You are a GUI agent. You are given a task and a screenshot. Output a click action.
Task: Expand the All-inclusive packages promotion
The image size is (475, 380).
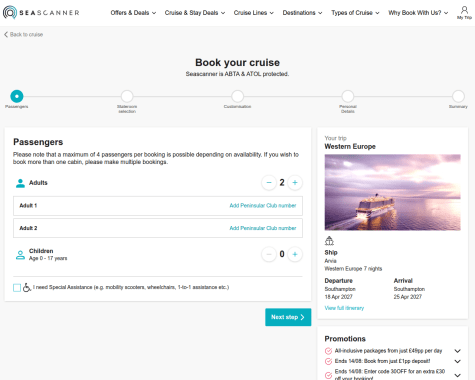click(x=457, y=351)
